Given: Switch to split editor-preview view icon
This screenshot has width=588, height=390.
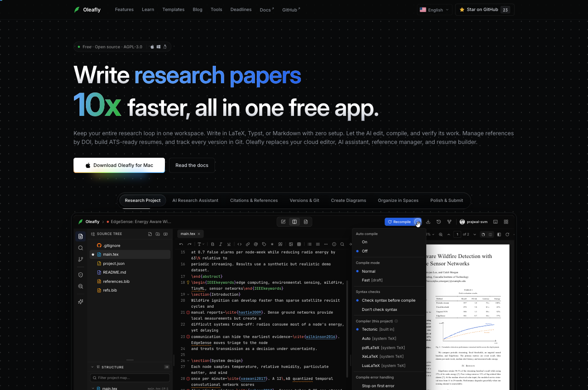Looking at the screenshot, I should (294, 222).
